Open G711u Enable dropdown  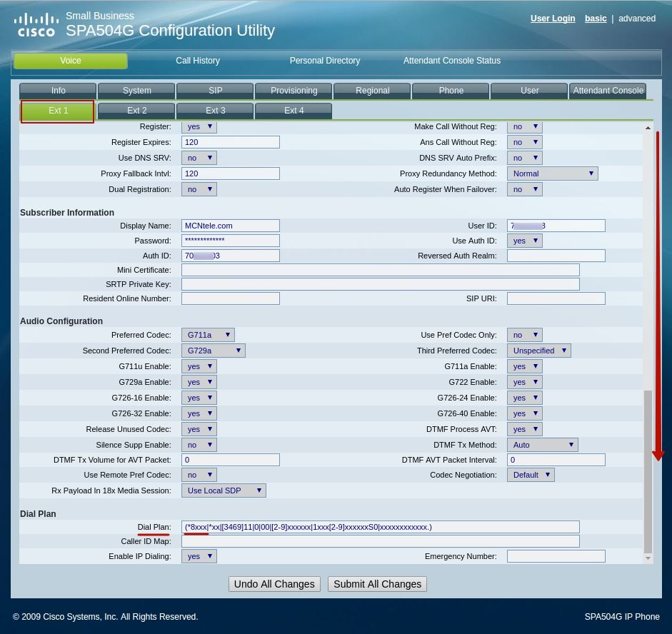pos(199,366)
